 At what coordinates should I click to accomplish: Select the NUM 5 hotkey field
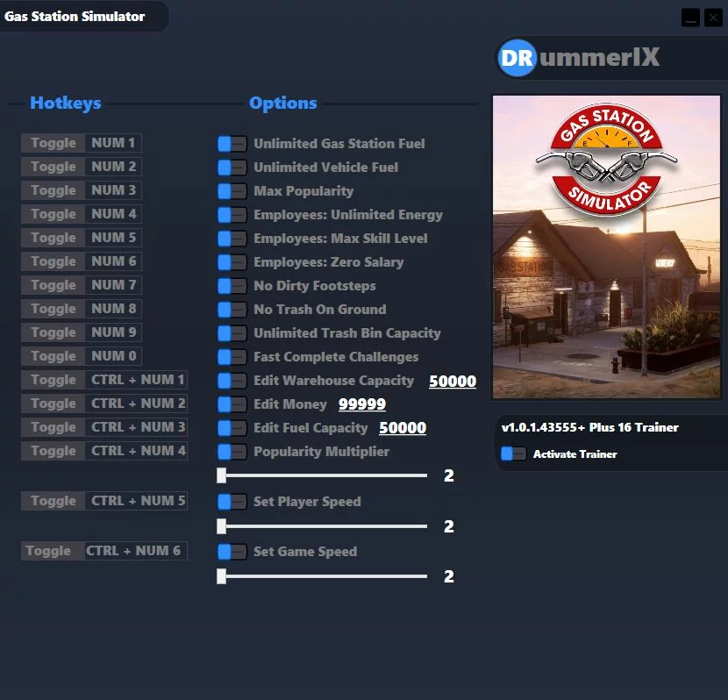click(113, 238)
